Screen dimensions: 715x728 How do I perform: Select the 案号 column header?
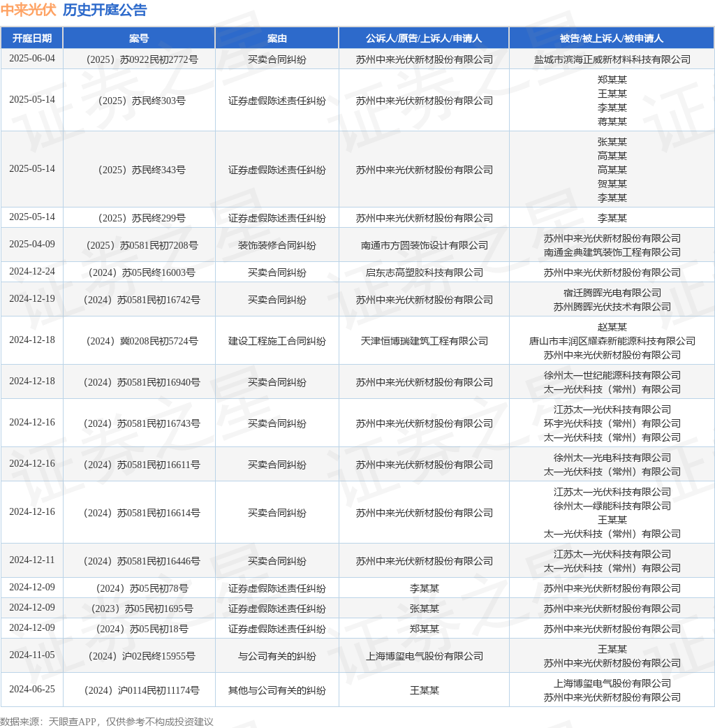click(x=139, y=38)
